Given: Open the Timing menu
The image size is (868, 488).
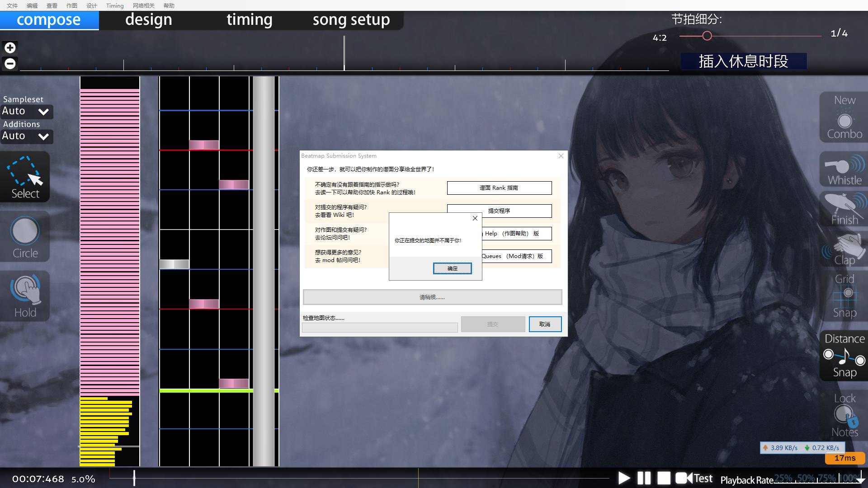Looking at the screenshot, I should click(115, 5).
